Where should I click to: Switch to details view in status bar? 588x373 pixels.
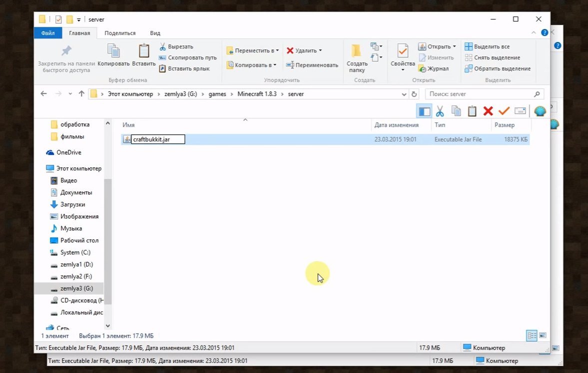click(532, 336)
